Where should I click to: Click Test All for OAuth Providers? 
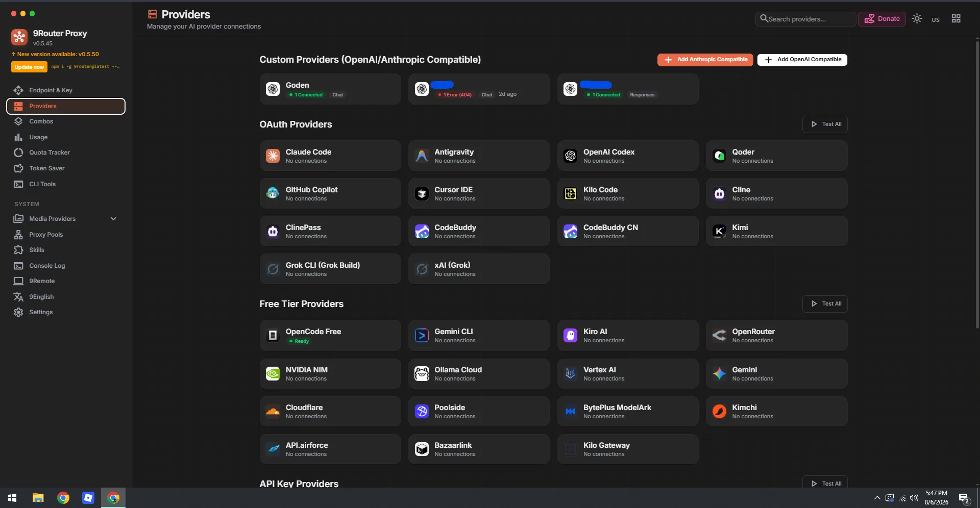(x=825, y=124)
